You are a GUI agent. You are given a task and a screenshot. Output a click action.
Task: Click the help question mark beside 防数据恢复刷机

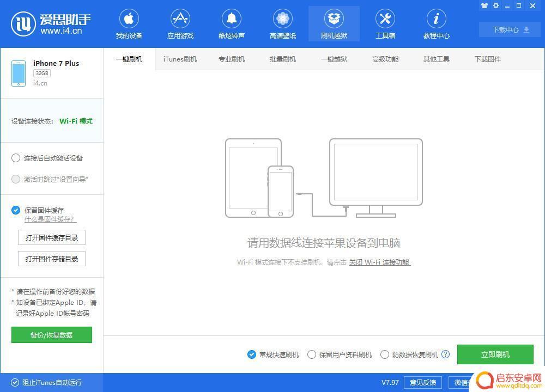click(445, 354)
